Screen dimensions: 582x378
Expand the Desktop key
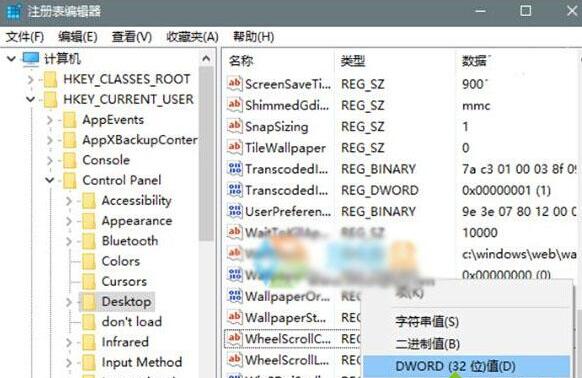(69, 302)
